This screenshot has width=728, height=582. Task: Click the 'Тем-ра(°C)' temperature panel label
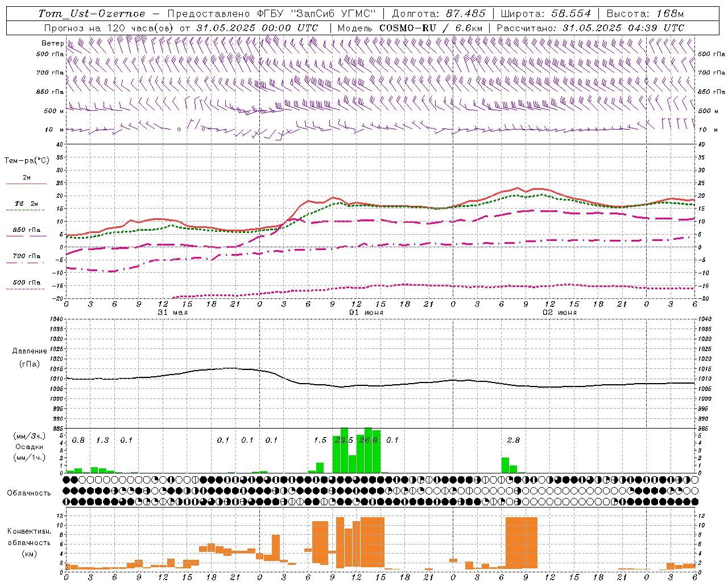27,161
